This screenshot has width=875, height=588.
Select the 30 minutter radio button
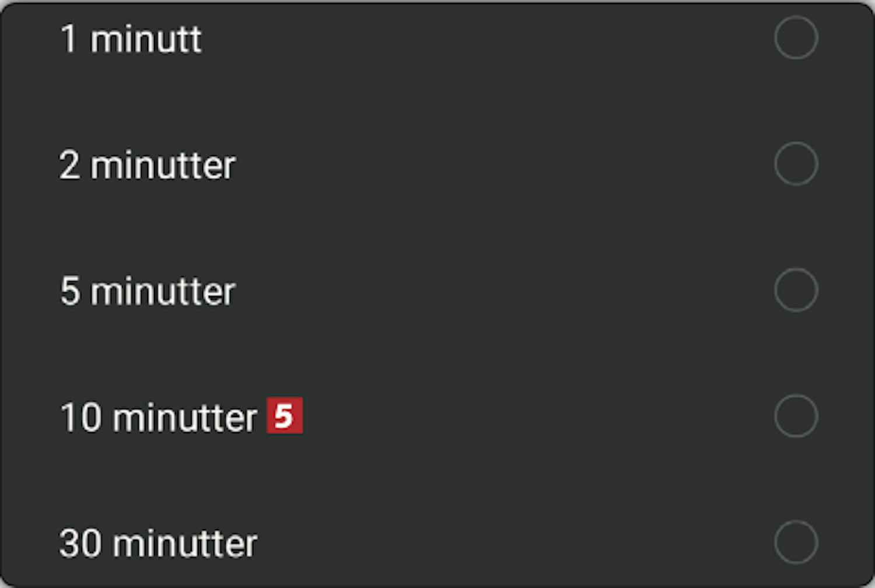tap(796, 542)
